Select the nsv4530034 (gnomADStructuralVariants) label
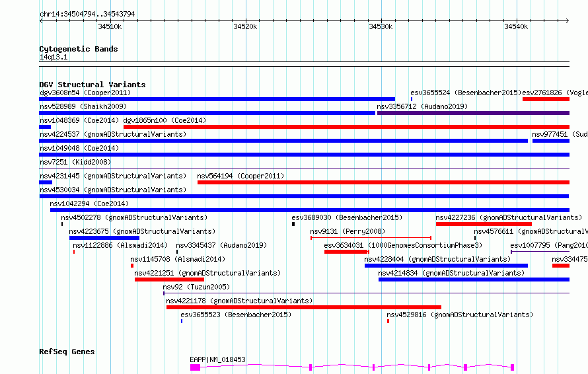 pos(113,190)
